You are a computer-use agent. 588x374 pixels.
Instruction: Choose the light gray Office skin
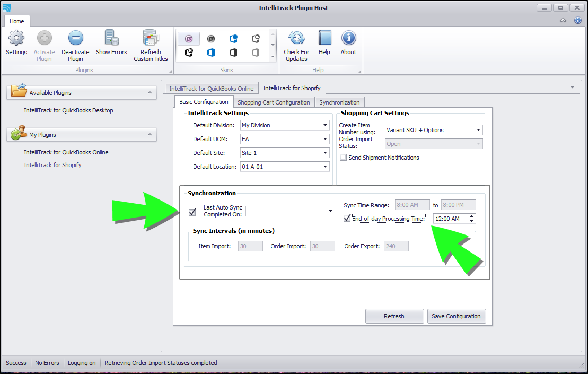click(x=256, y=52)
